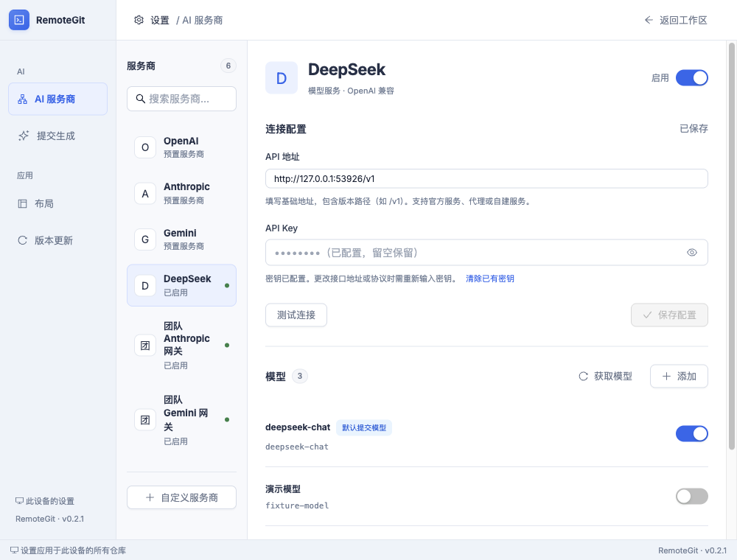Viewport: 737px width, 560px height.
Task: Click the Anthropic letter A avatar
Action: (145, 194)
